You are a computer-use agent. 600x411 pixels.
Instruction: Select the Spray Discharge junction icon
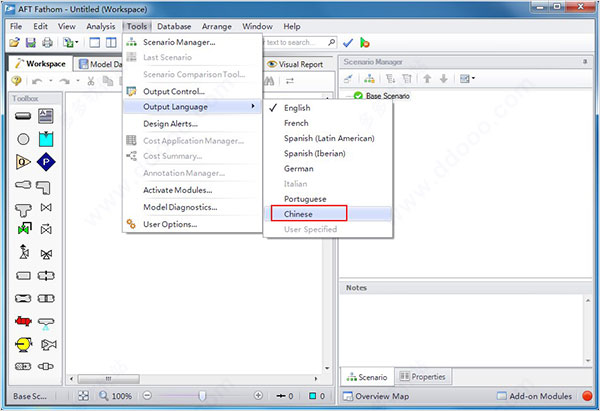tap(46, 323)
